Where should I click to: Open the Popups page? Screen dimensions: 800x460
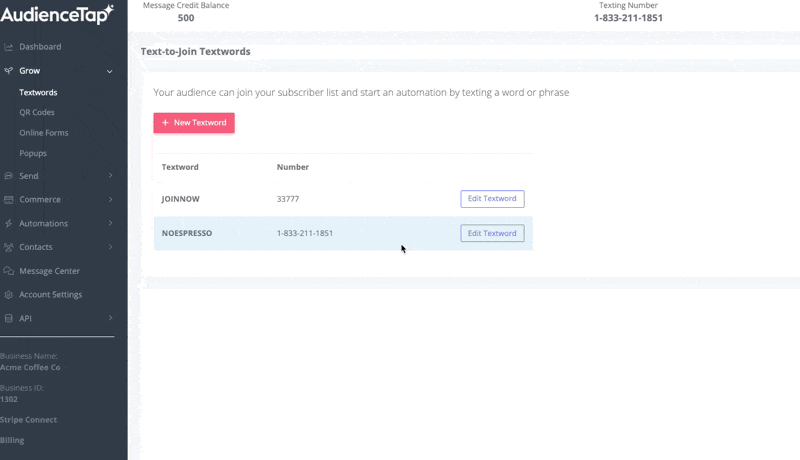tap(33, 153)
